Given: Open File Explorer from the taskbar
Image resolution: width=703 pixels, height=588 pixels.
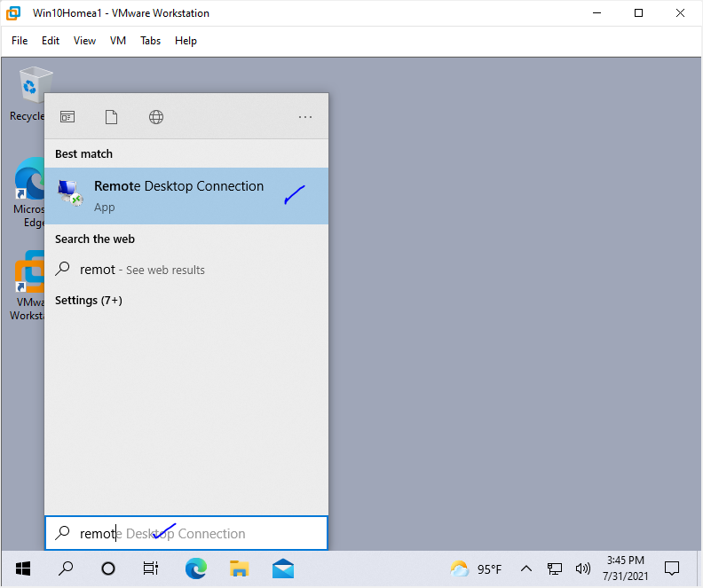Looking at the screenshot, I should (240, 568).
